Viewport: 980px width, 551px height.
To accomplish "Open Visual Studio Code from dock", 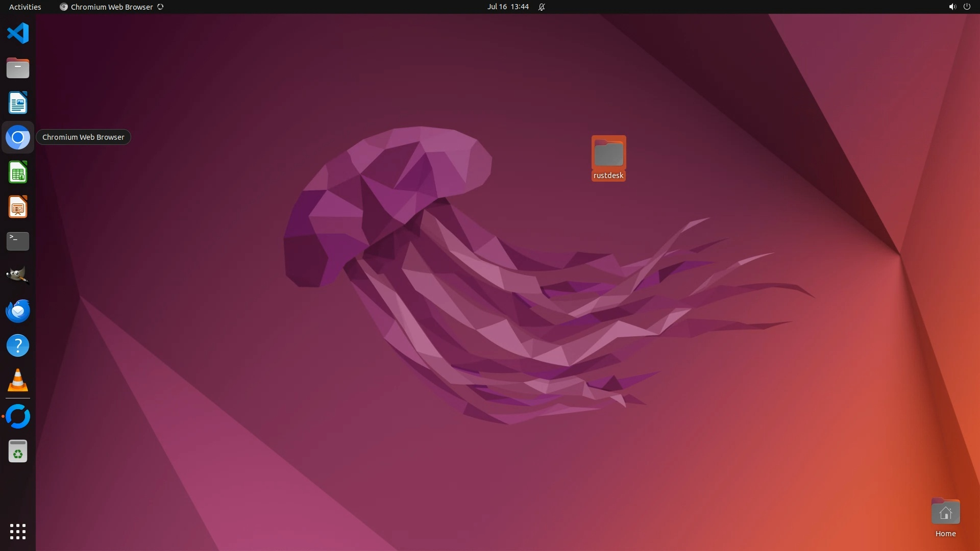I will coord(18,34).
